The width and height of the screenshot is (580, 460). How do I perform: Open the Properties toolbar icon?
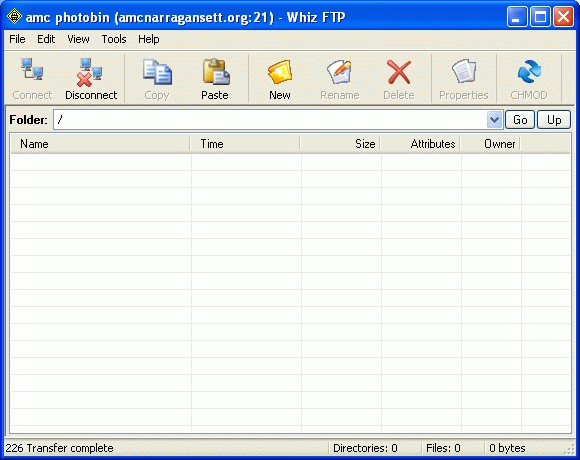pos(463,71)
